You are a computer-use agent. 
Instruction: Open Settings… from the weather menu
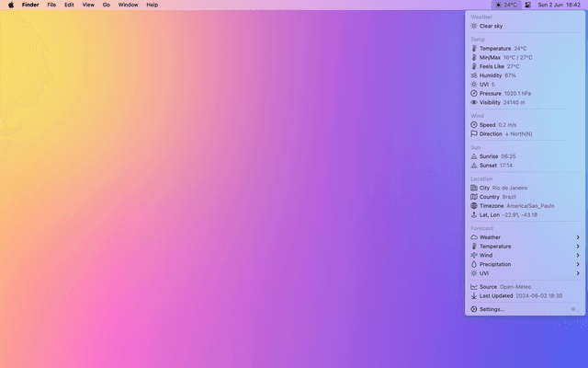(492, 309)
